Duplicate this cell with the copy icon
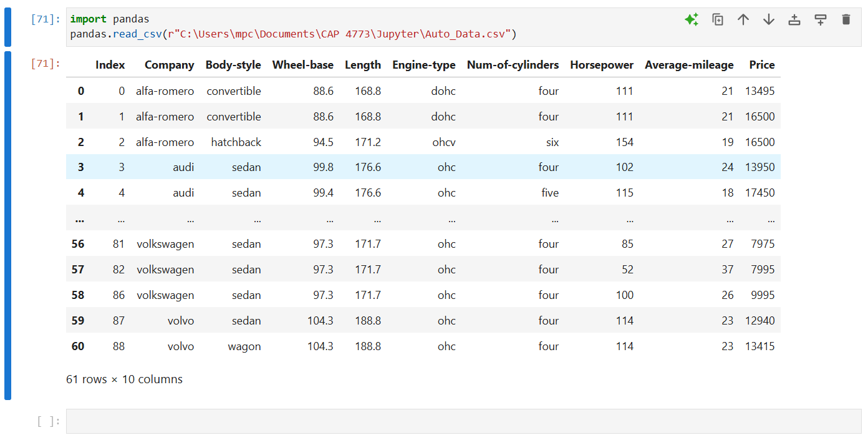Viewport: 868px width, 435px height. (x=718, y=19)
